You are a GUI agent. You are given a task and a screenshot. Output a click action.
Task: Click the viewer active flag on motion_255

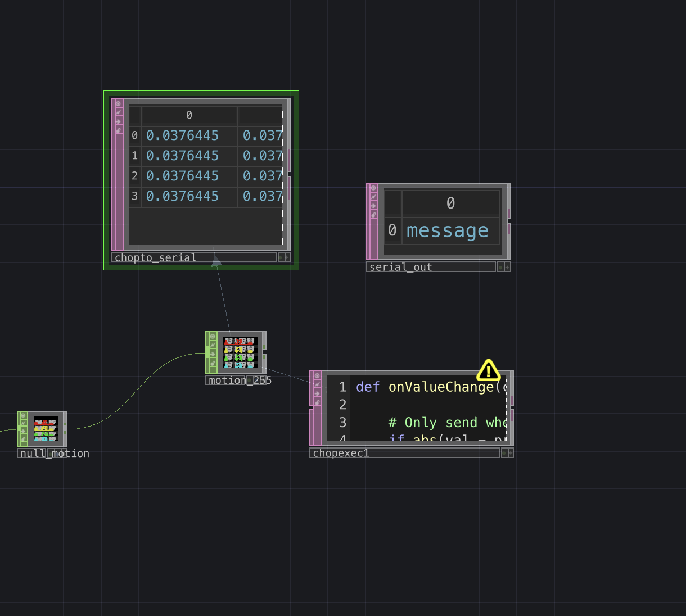[213, 337]
